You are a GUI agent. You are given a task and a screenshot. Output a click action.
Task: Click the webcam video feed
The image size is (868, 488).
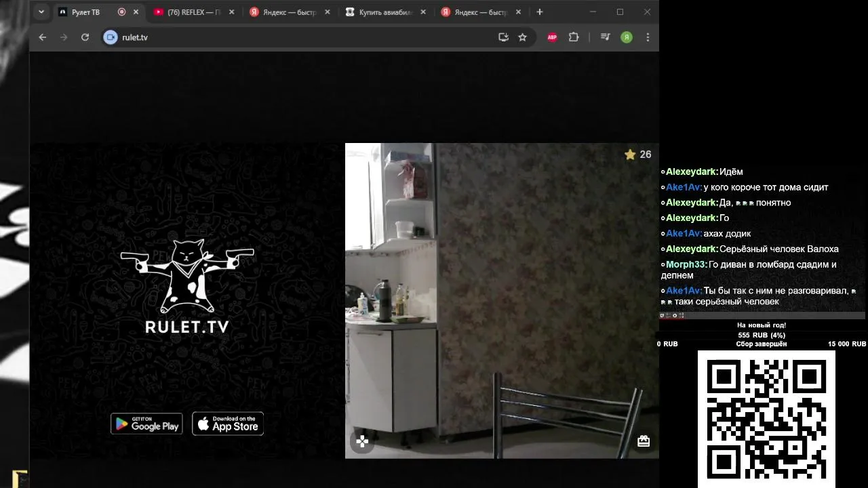(502, 300)
